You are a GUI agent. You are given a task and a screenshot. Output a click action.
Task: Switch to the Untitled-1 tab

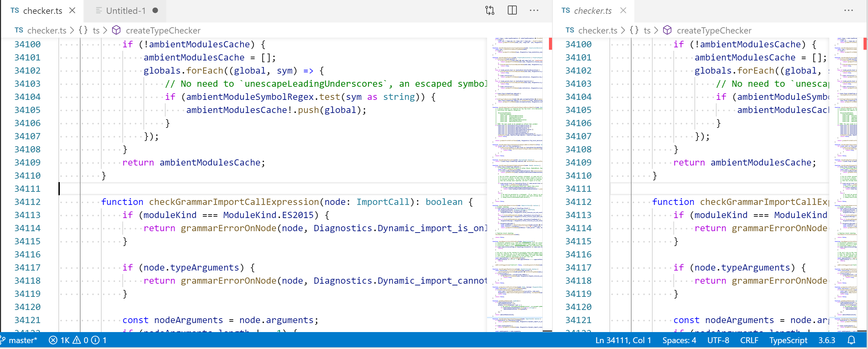click(124, 10)
